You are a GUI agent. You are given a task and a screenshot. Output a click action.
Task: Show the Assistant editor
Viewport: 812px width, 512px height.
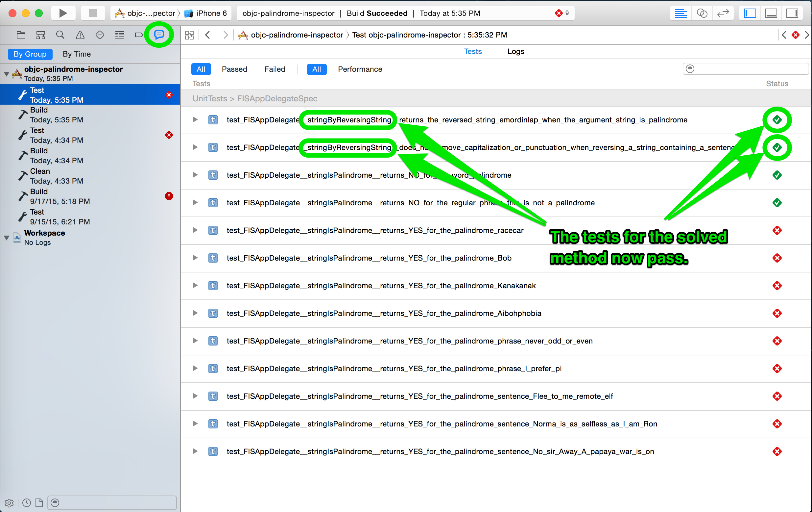click(x=702, y=13)
